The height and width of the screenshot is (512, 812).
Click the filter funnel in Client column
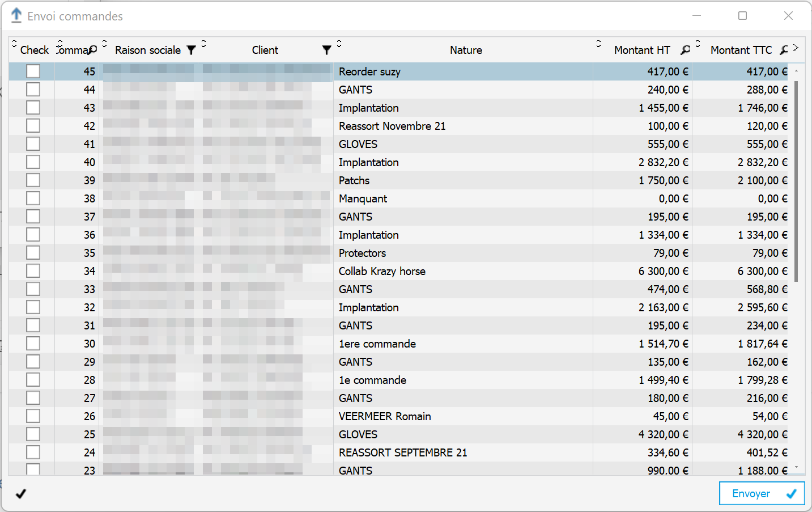point(326,50)
